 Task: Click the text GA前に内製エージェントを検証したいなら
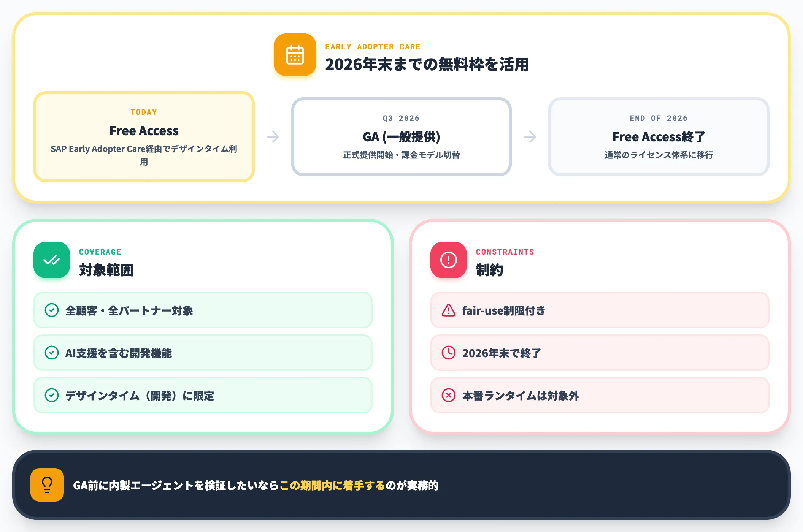coord(176,485)
